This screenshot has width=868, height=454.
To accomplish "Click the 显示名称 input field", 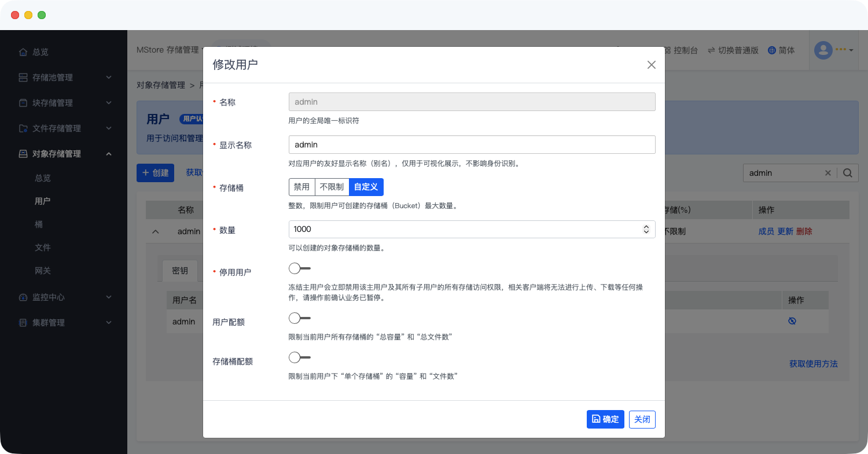I will [472, 145].
